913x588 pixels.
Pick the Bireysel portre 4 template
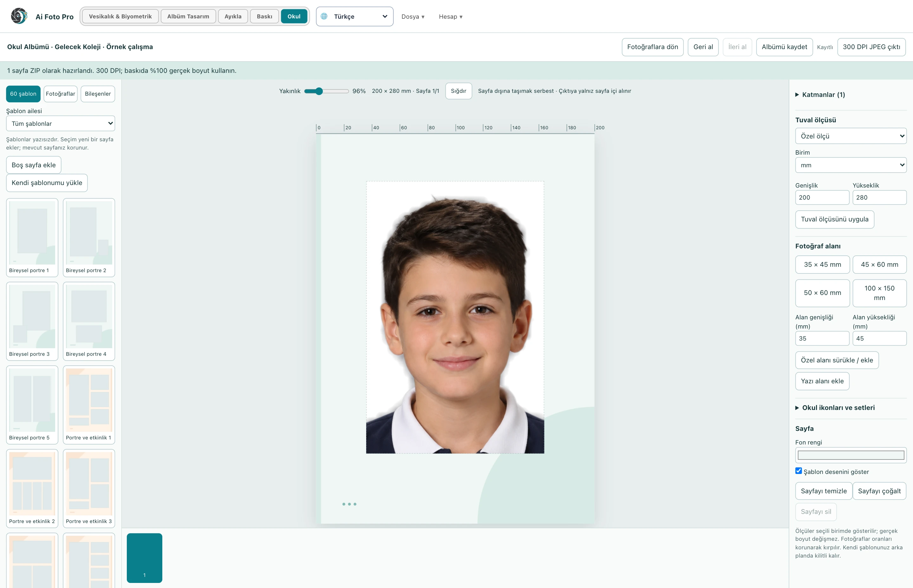(x=89, y=321)
